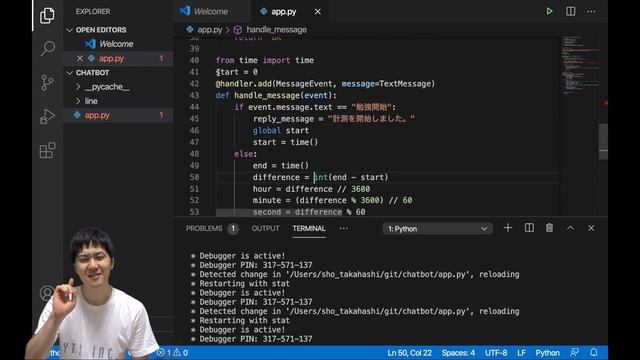
Task: Split the terminal panel
Action: pyautogui.click(x=529, y=228)
